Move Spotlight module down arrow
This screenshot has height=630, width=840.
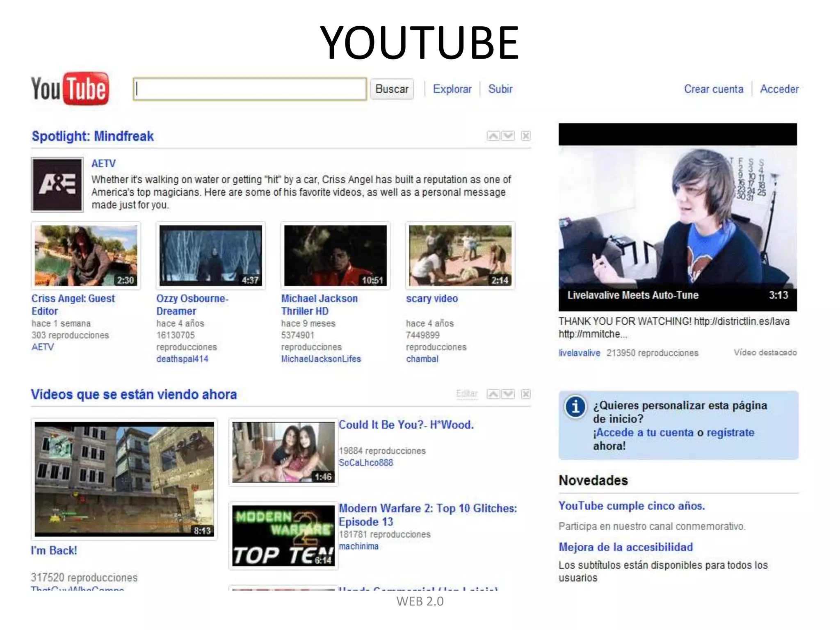coord(508,136)
